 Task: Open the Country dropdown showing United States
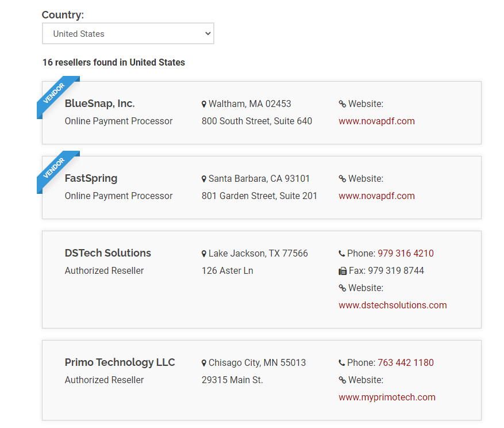point(128,33)
